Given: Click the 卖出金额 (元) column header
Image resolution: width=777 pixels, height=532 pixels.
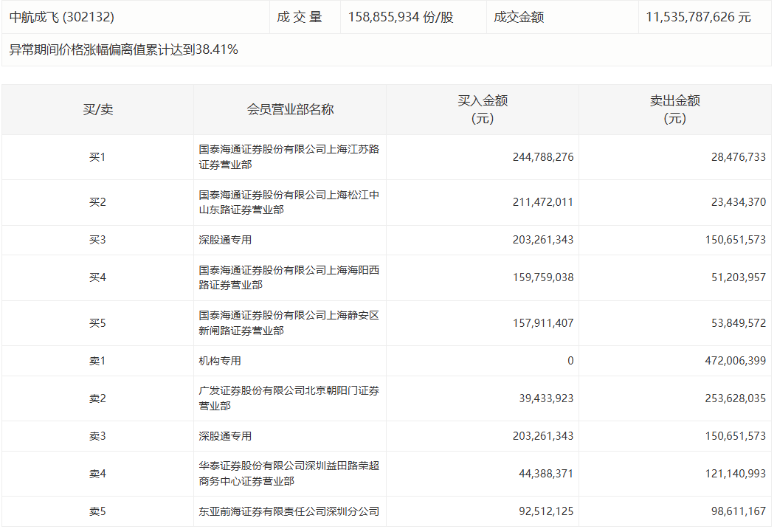Looking at the screenshot, I should click(674, 109).
